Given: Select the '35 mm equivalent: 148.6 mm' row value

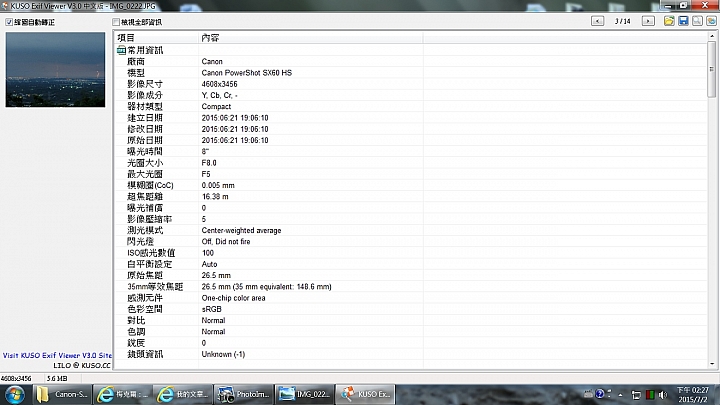Looking at the screenshot, I should click(x=266, y=287).
